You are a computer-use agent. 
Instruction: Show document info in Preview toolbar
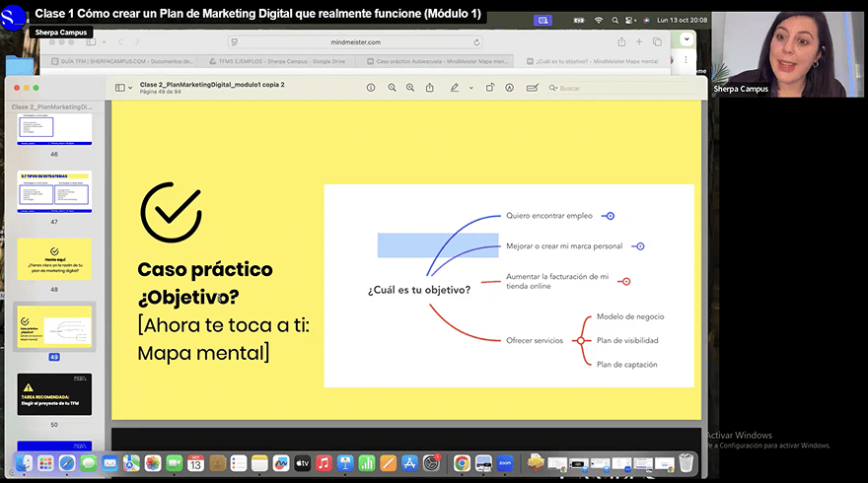(371, 88)
